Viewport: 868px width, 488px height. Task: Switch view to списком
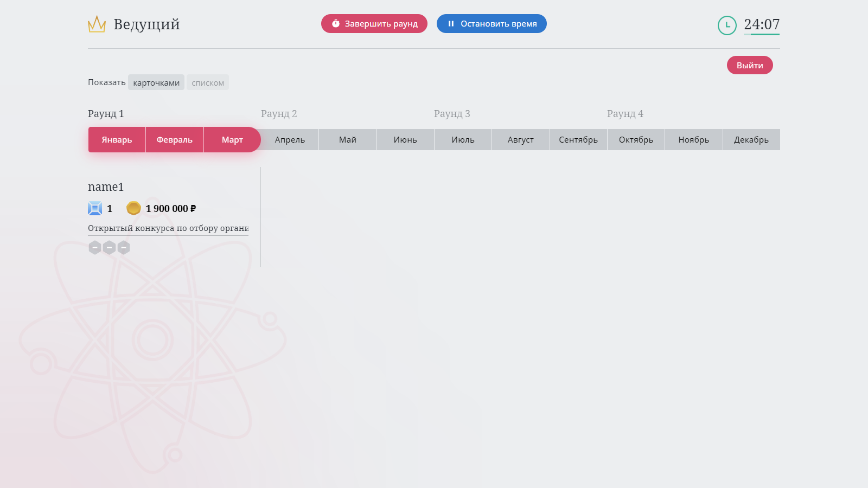point(208,82)
